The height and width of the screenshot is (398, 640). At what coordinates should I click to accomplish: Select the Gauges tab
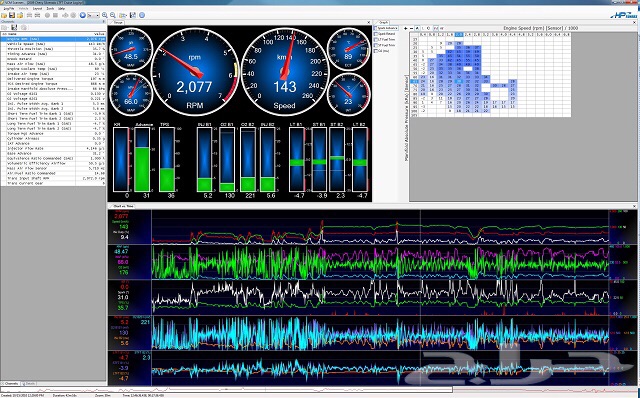point(117,22)
